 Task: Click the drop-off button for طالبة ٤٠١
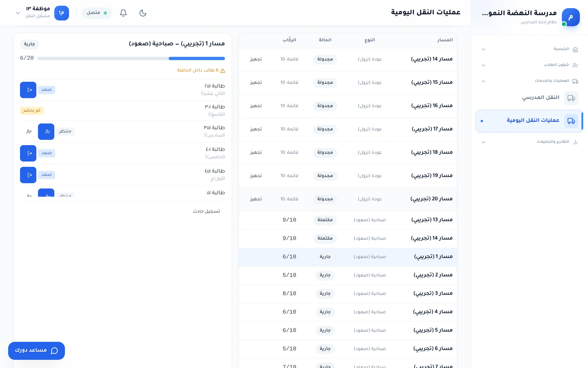click(x=28, y=153)
